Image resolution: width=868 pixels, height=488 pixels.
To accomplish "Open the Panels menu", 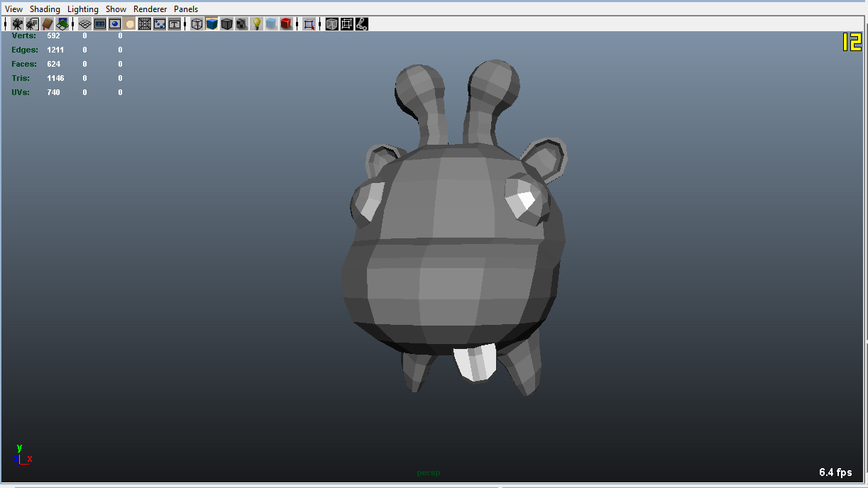I will coord(185,9).
